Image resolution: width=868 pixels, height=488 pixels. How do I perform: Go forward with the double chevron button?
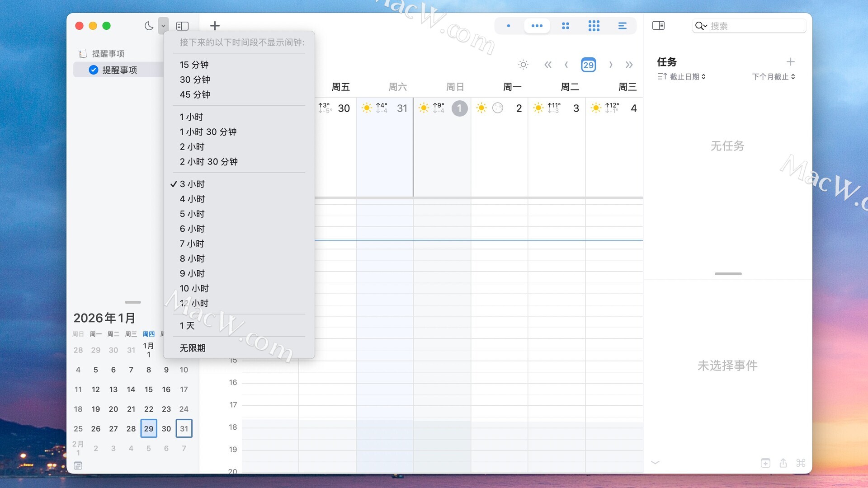point(629,65)
